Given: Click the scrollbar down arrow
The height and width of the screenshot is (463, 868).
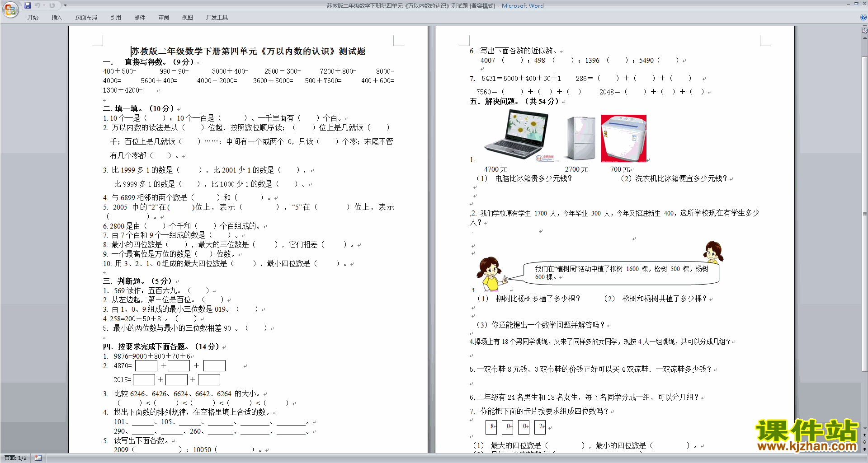Looking at the screenshot, I should tap(865, 428).
